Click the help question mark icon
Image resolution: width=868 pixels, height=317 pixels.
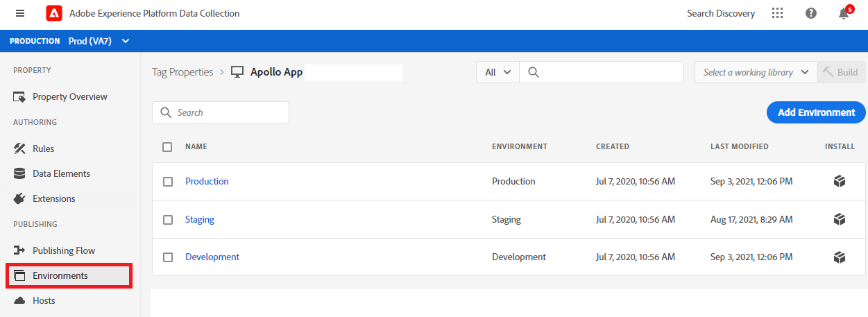pyautogui.click(x=810, y=13)
